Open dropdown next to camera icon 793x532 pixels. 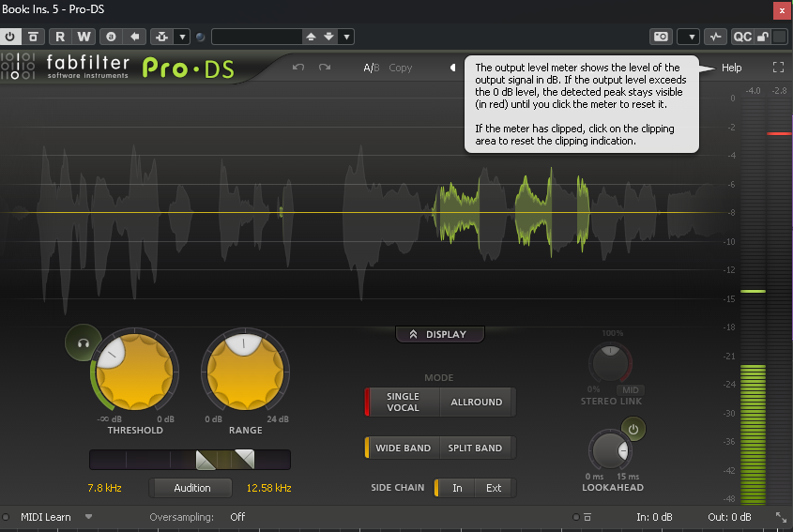point(689,37)
